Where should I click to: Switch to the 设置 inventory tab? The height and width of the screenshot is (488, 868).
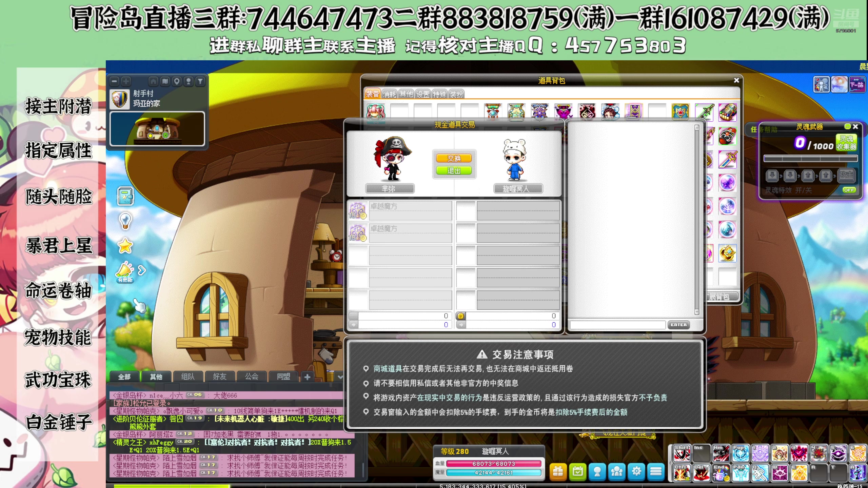coord(423,94)
